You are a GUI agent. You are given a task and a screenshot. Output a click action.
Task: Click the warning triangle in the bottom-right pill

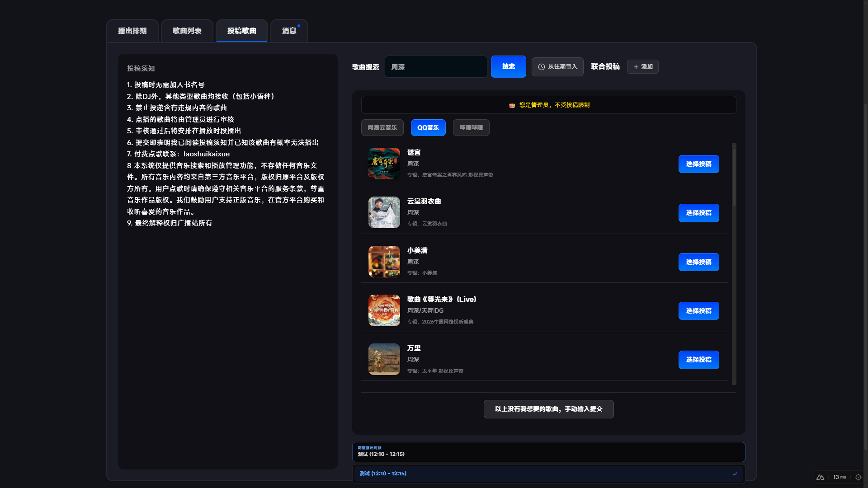[x=820, y=477]
